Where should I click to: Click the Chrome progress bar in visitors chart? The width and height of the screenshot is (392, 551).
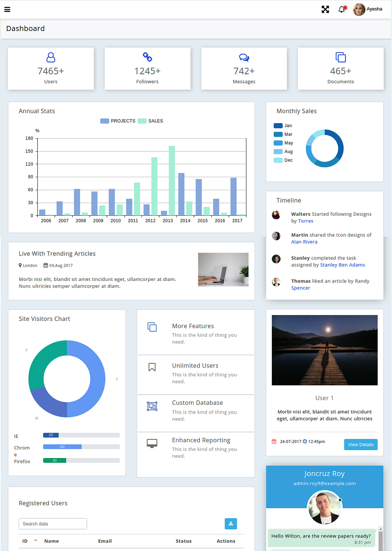[62, 447]
